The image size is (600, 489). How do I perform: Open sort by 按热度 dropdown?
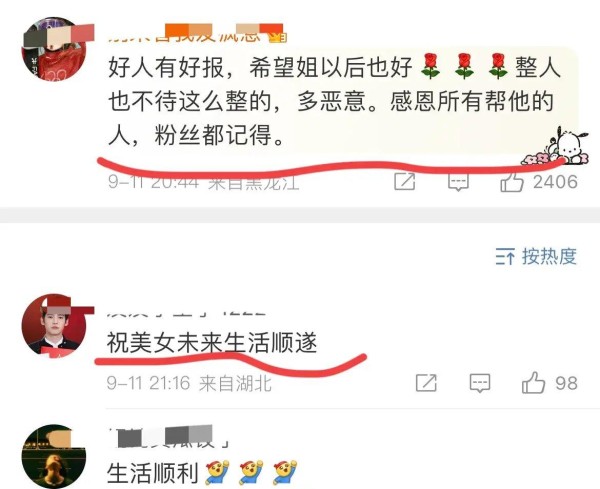click(536, 256)
